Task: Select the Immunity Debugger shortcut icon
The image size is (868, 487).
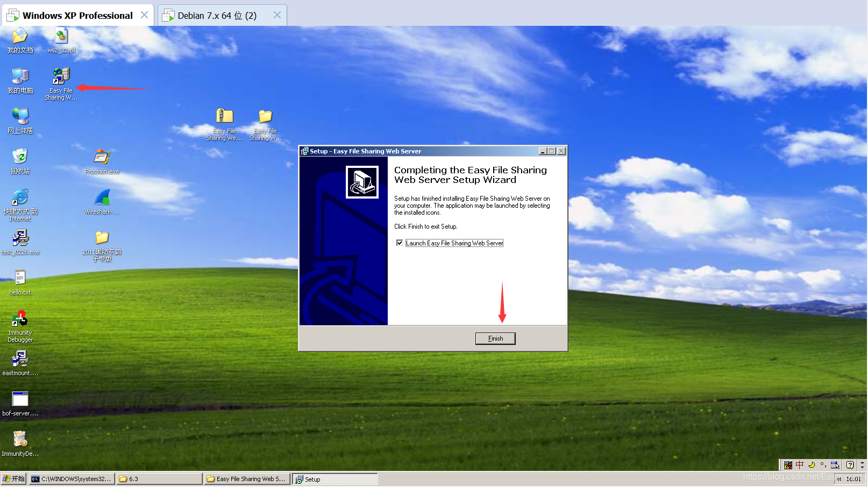Action: [x=20, y=326]
